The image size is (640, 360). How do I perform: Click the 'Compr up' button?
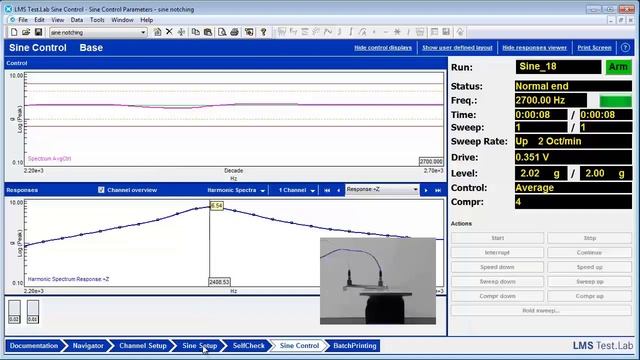point(589,296)
